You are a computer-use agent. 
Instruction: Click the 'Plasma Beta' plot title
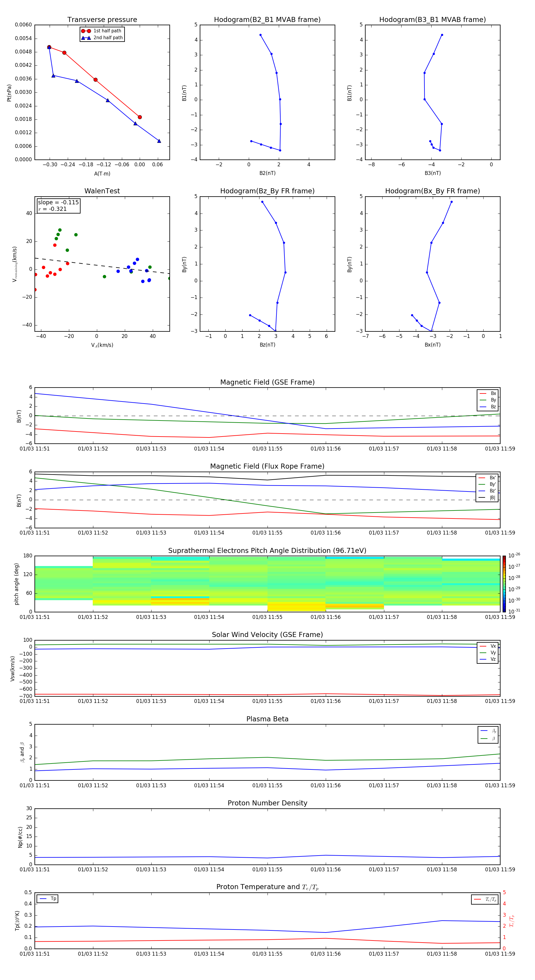267,719
